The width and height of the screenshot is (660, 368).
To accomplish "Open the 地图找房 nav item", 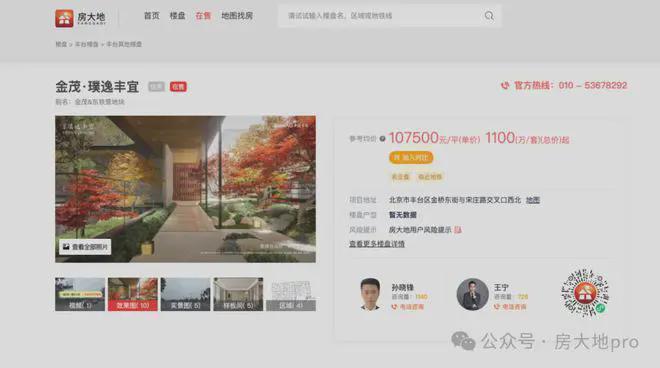I will pos(237,16).
